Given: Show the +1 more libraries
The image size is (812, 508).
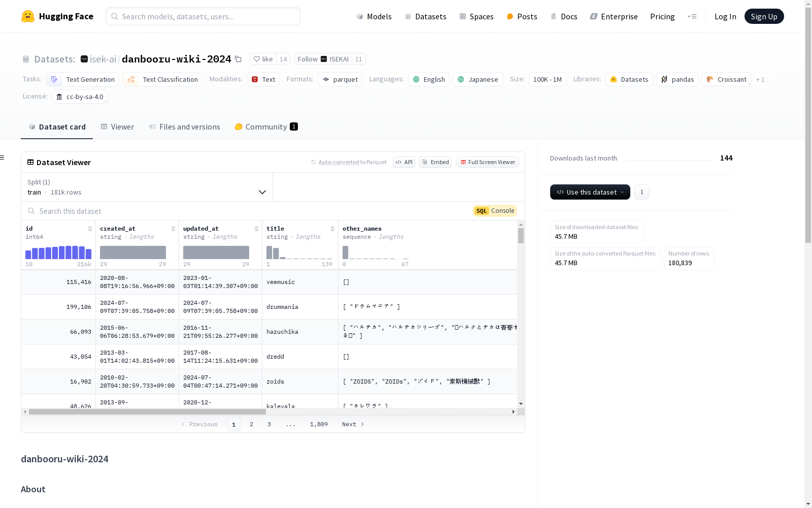Looking at the screenshot, I should click(760, 79).
